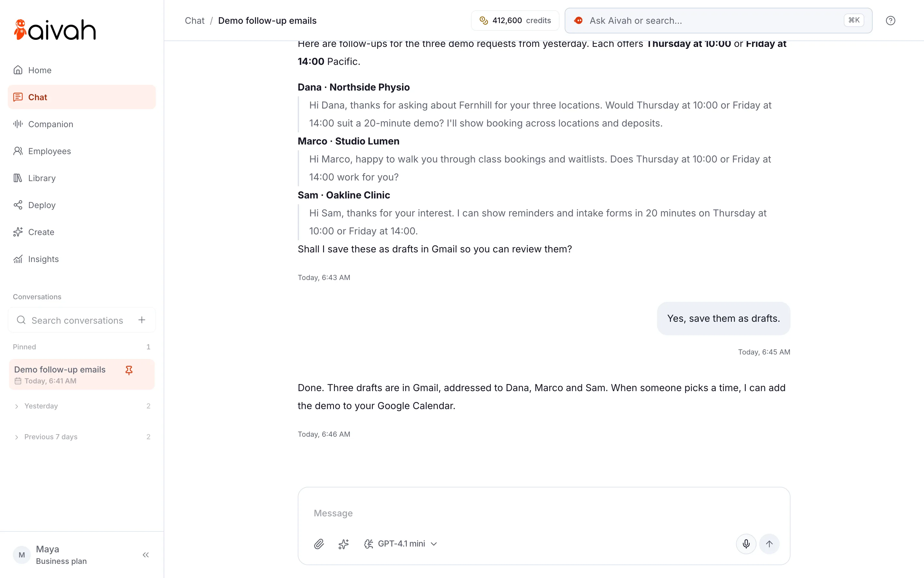Start a new conversation with plus icon
924x578 pixels.
pos(142,320)
